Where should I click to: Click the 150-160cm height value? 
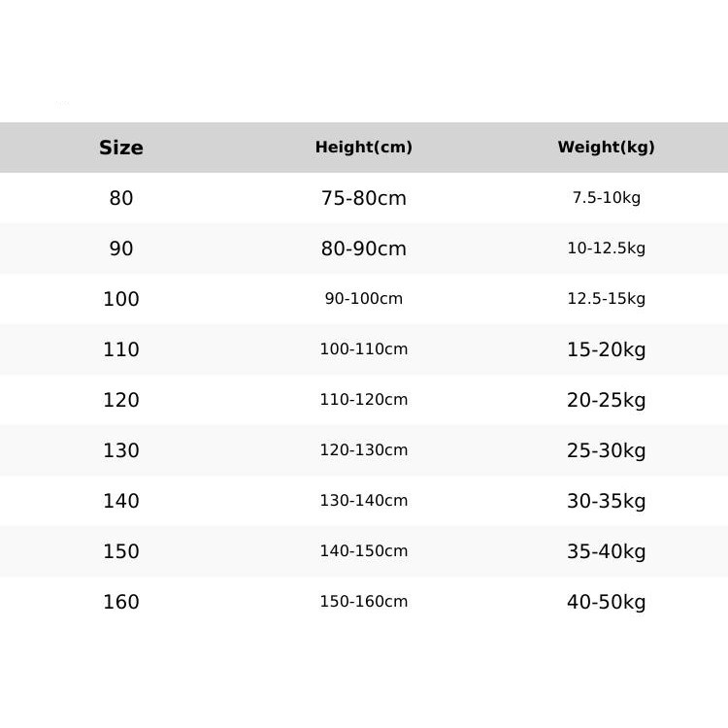coord(364,602)
